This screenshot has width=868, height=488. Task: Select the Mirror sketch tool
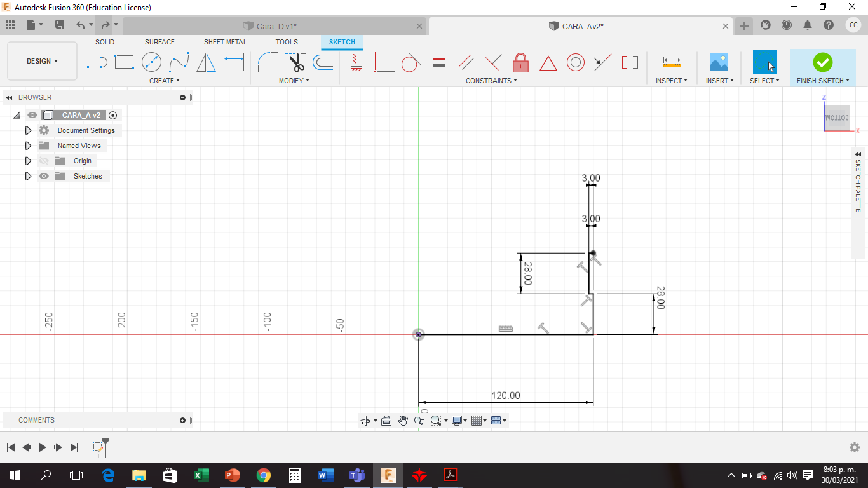(x=206, y=62)
